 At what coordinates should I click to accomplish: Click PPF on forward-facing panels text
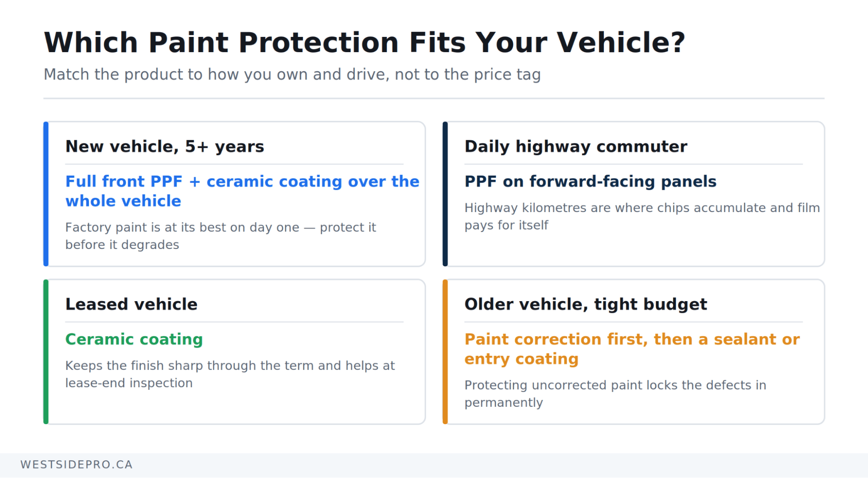pos(591,181)
